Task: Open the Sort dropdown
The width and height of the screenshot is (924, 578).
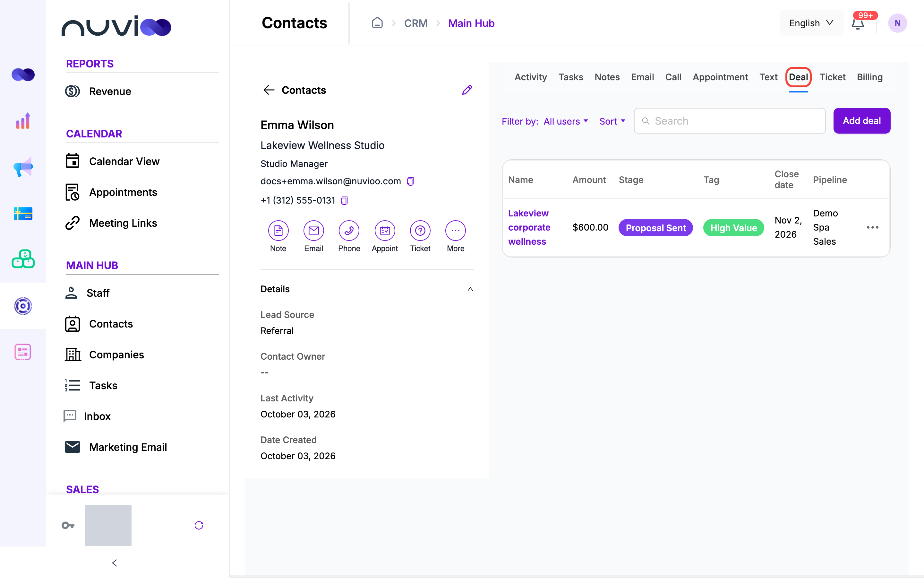Action: pyautogui.click(x=612, y=121)
